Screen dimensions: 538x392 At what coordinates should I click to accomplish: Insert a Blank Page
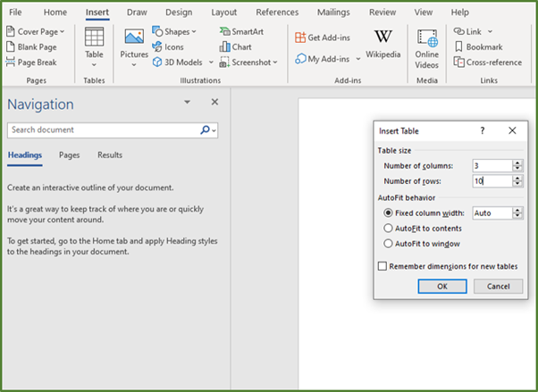31,47
